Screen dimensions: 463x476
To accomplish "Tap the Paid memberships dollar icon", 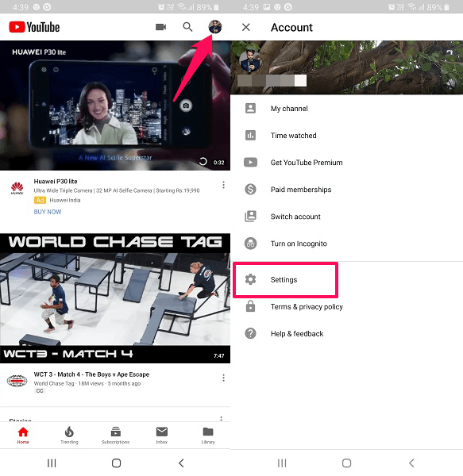I will point(250,190).
